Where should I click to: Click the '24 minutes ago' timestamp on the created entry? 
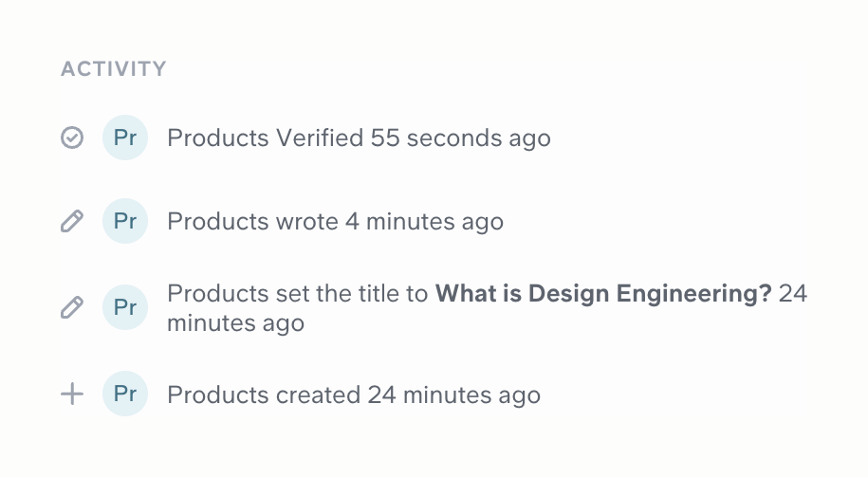(x=453, y=394)
